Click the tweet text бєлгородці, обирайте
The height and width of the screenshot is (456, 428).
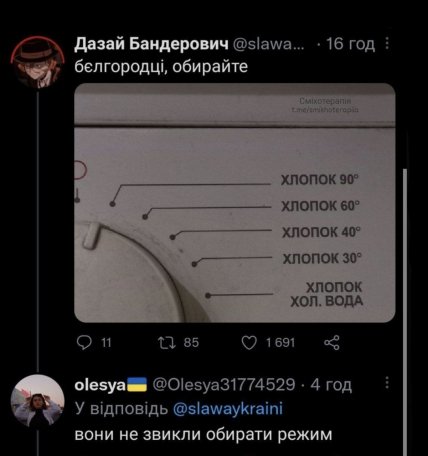pyautogui.click(x=161, y=67)
